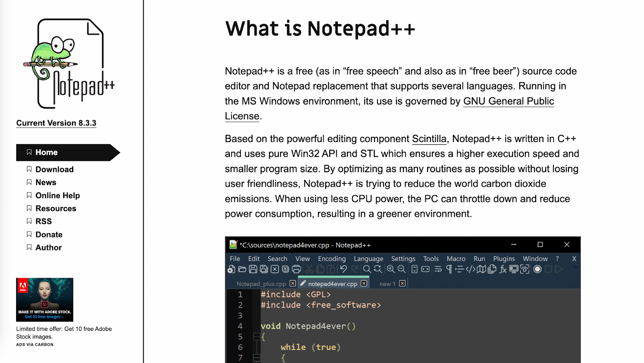Open the Tools menu

(x=431, y=259)
